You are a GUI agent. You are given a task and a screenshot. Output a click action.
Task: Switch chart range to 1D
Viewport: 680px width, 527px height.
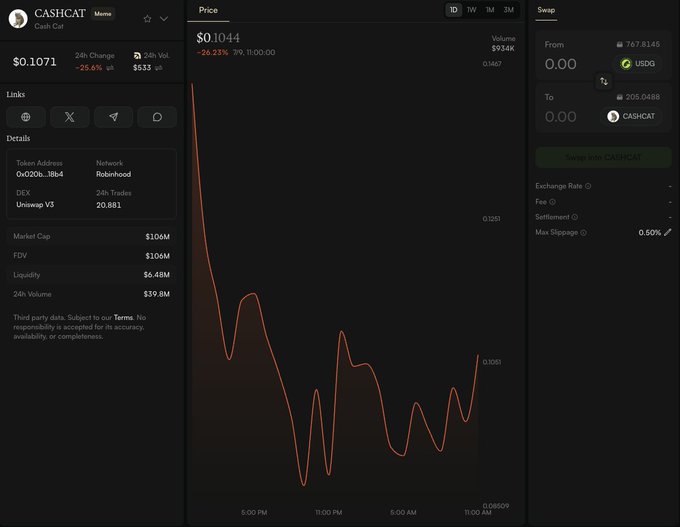pyautogui.click(x=453, y=10)
